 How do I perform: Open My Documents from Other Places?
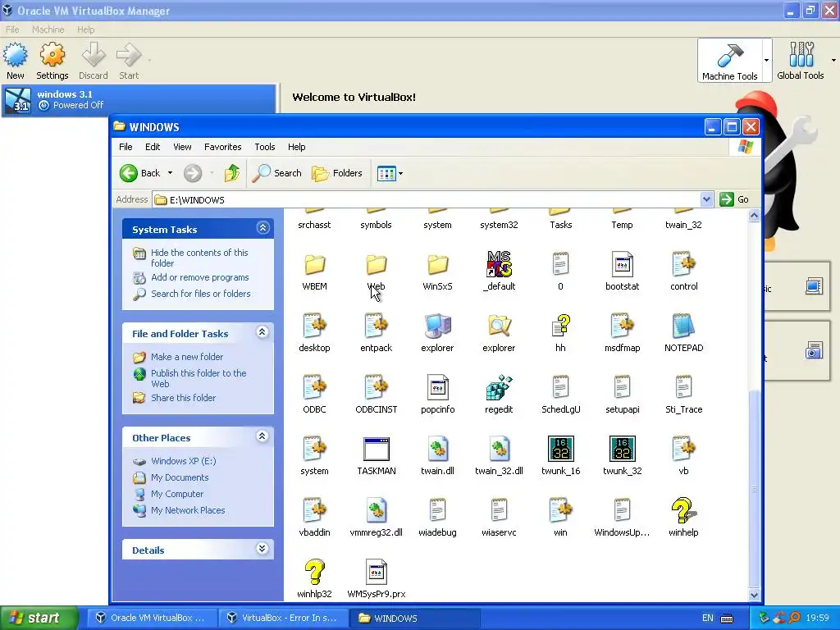pos(180,477)
